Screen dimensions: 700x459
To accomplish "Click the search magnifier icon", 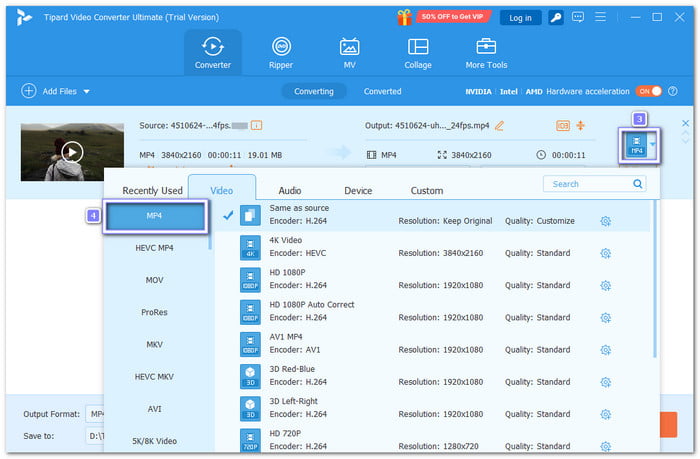I will click(x=638, y=184).
